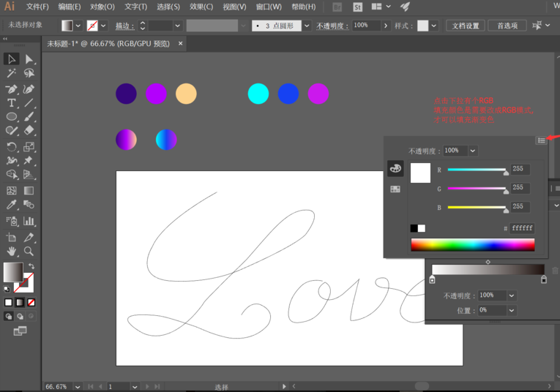
Task: Open the color panel flyout menu icon
Action: 541,140
